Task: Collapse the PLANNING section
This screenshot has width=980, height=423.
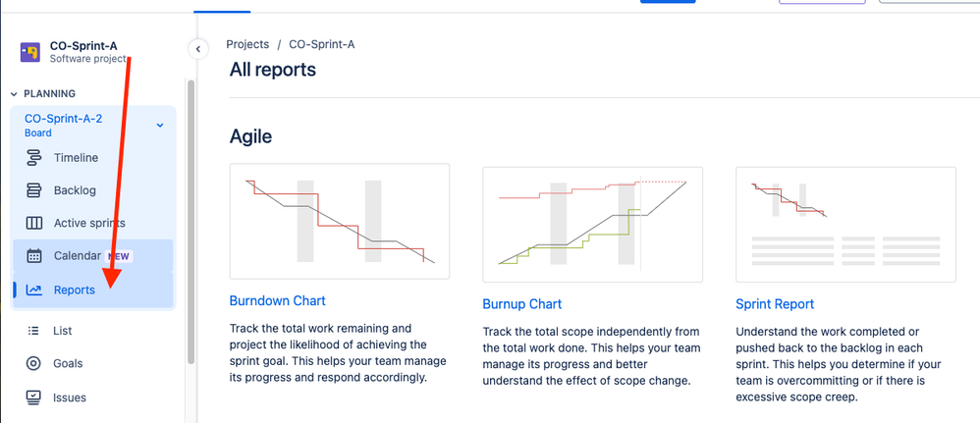Action: pos(15,93)
